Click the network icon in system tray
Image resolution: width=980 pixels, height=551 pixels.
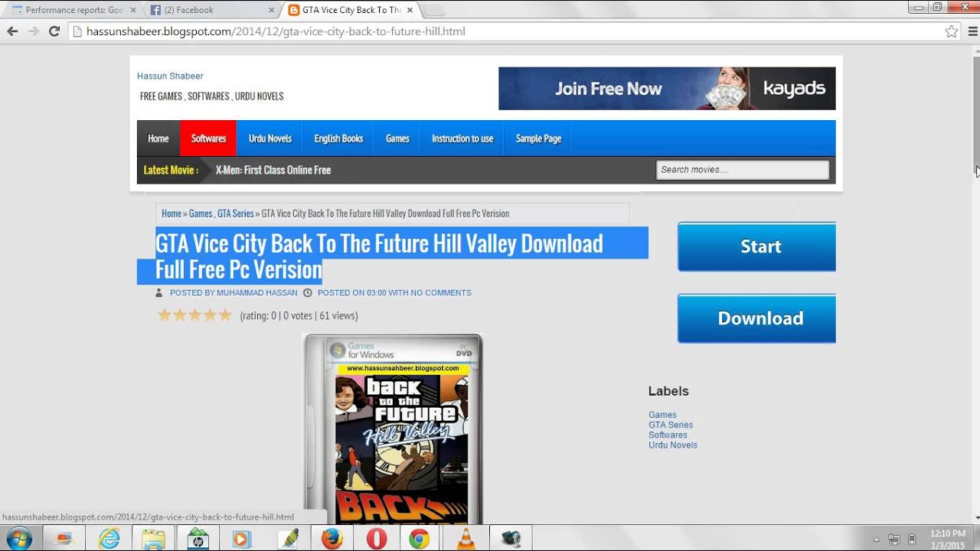click(x=894, y=539)
